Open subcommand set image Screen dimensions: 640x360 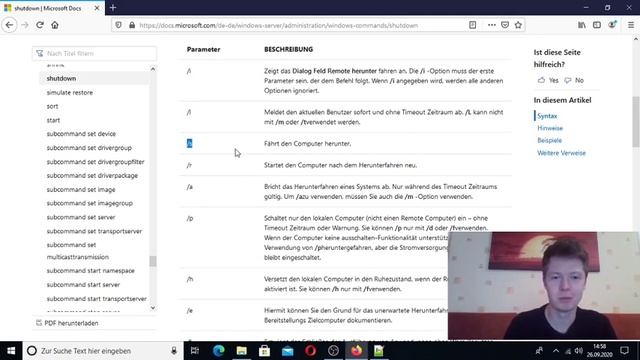click(81, 189)
